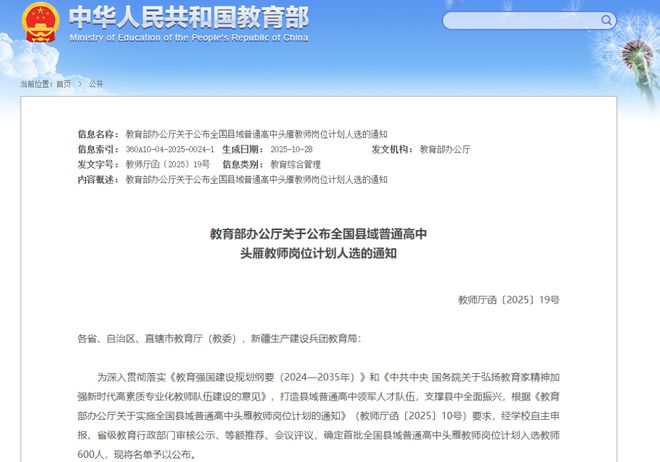Click the 内容概述 label
Viewport: 660px width, 462px height.
(x=98, y=180)
